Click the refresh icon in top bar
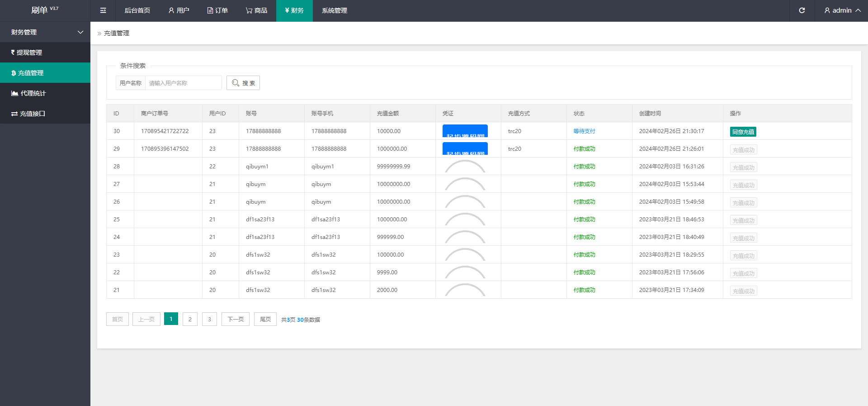Screen dimensions: 868x406 coord(802,10)
